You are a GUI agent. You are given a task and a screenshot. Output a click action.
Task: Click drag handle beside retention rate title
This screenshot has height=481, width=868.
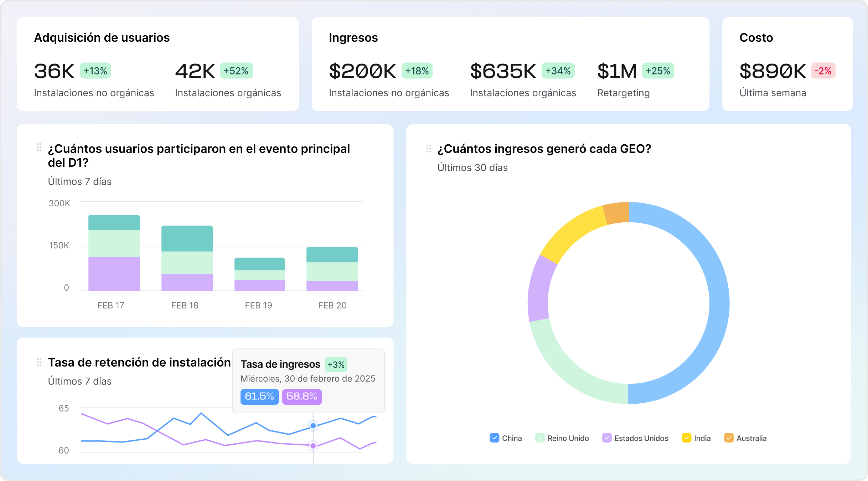39,362
